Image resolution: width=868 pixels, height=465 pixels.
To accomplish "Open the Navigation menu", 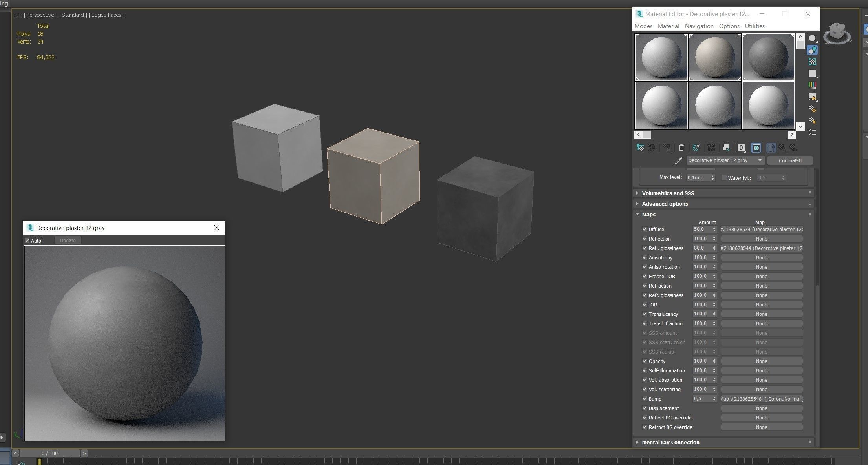I will (699, 26).
